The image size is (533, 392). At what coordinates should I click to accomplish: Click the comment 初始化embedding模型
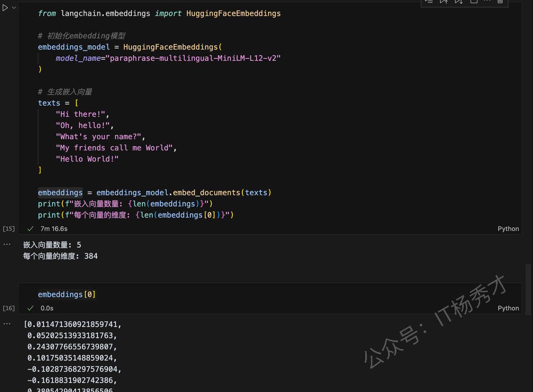(x=82, y=36)
